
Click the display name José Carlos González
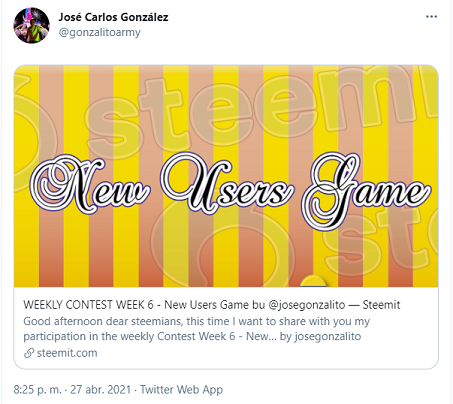click(113, 17)
